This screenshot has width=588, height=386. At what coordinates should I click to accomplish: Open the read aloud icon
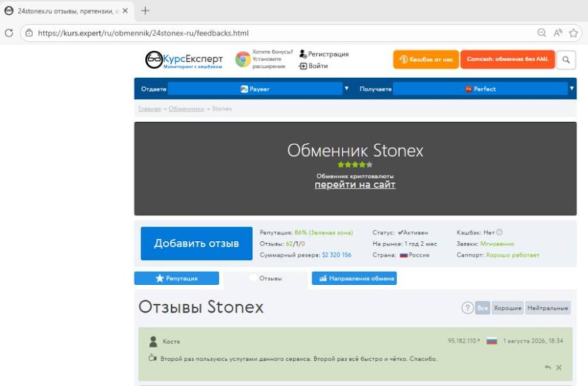tap(557, 33)
